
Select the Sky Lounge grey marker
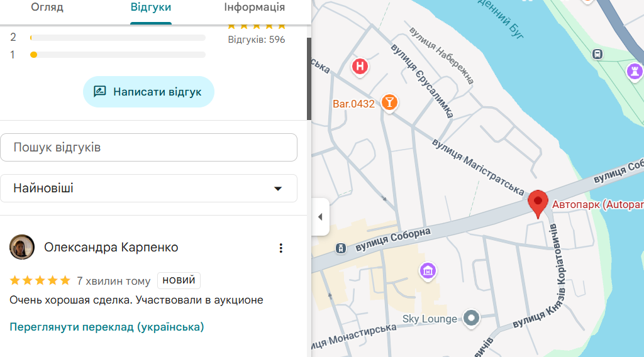(471, 318)
